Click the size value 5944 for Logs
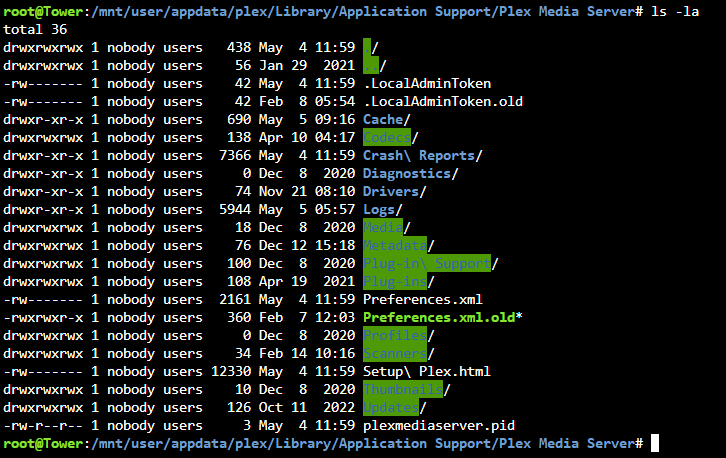Viewport: 726px width, 458px height. 235,210
